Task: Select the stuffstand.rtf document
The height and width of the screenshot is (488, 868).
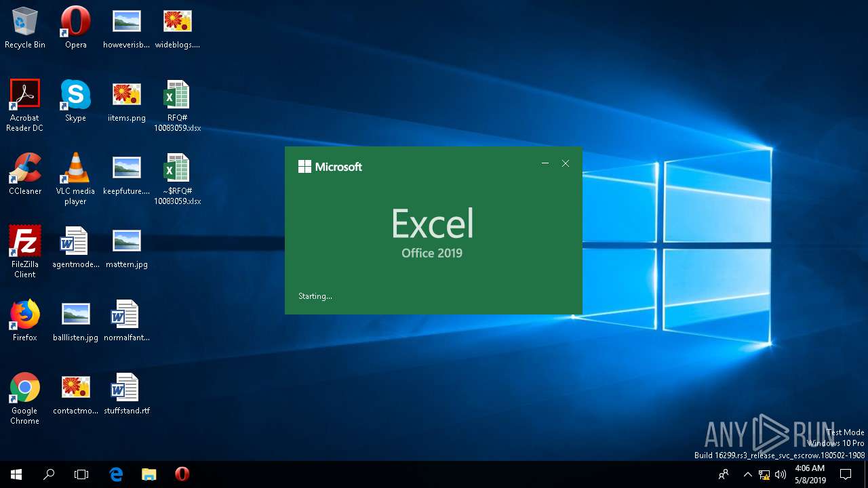Action: point(126,394)
